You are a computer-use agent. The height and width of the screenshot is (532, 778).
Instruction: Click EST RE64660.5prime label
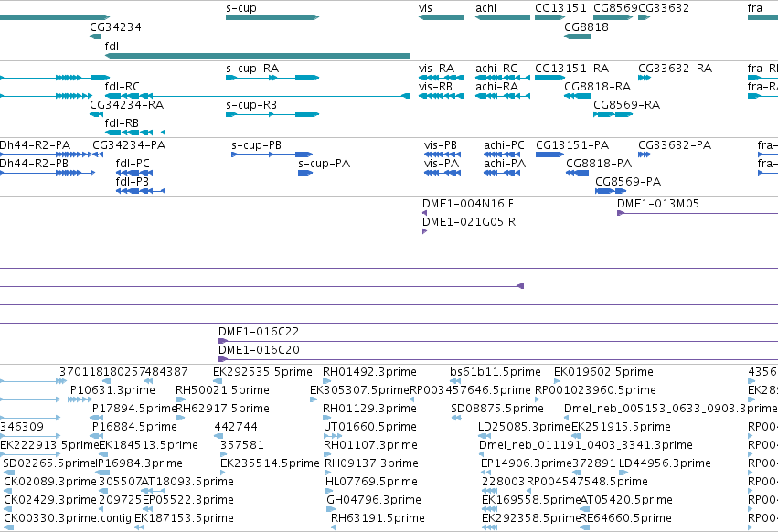click(x=625, y=518)
